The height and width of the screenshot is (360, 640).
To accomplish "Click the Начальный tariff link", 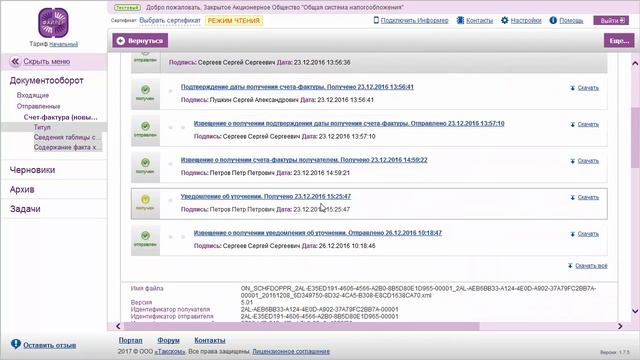I will 63,44.
